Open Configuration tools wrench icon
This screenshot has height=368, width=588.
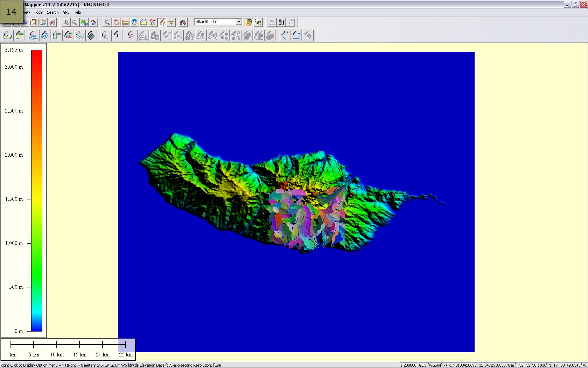(x=52, y=22)
